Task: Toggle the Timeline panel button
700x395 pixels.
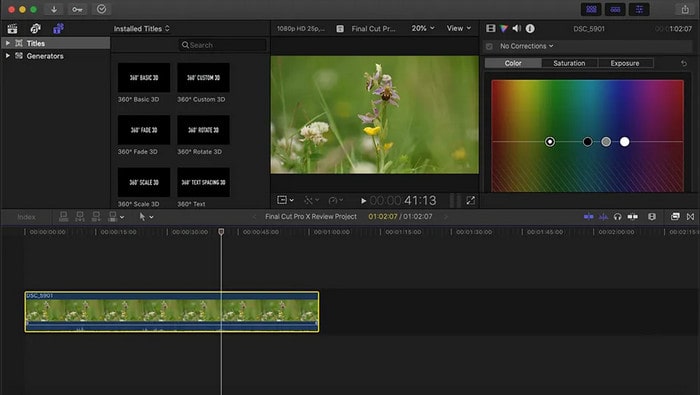Action: [x=615, y=9]
